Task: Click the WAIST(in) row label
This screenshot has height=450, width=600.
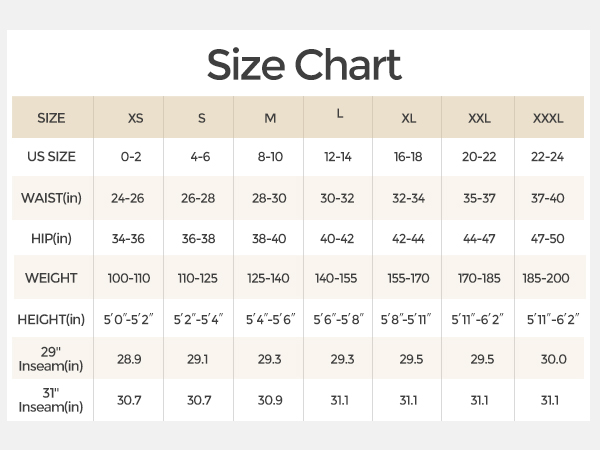Action: [x=51, y=198]
